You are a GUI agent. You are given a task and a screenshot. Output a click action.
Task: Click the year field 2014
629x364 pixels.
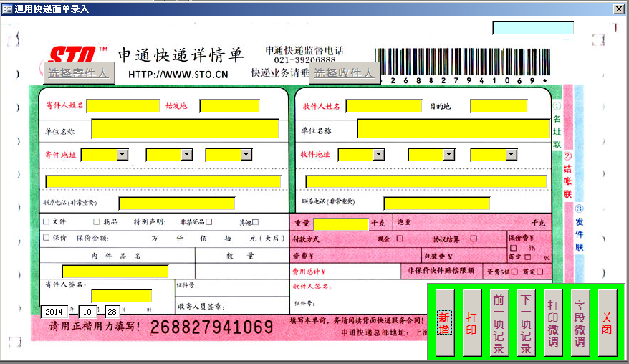(54, 312)
